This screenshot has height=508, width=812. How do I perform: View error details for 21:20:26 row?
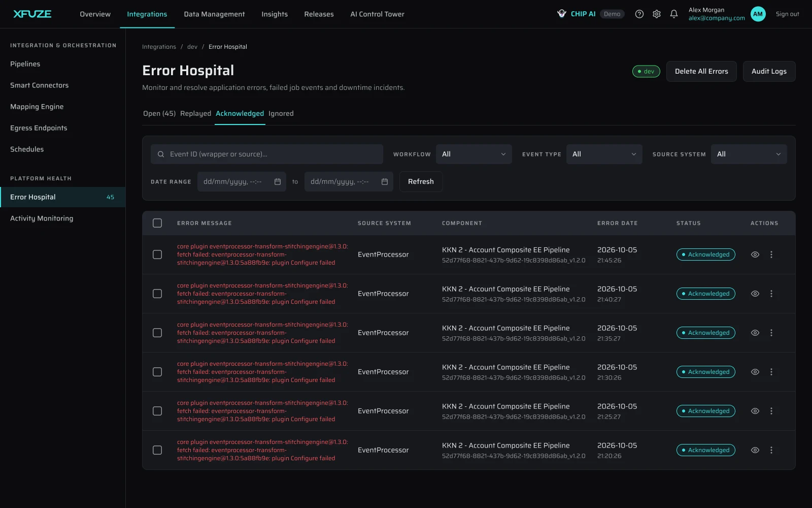(x=755, y=450)
